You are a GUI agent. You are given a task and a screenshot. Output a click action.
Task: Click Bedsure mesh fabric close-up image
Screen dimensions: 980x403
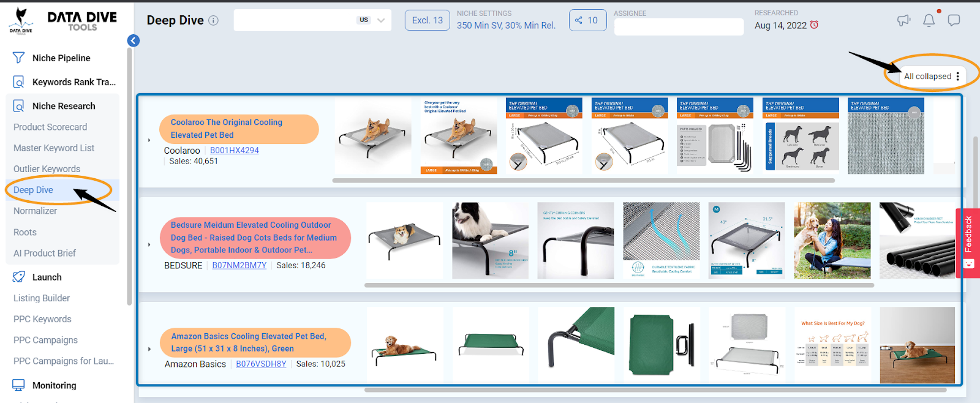[661, 241]
